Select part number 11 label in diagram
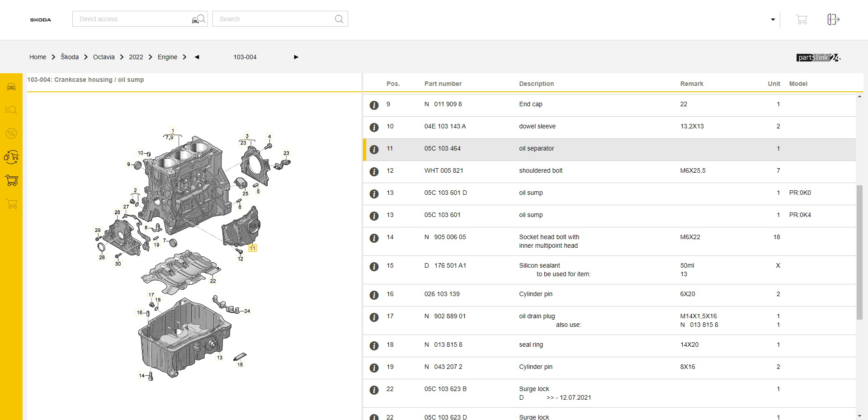868x420 pixels. pos(252,248)
